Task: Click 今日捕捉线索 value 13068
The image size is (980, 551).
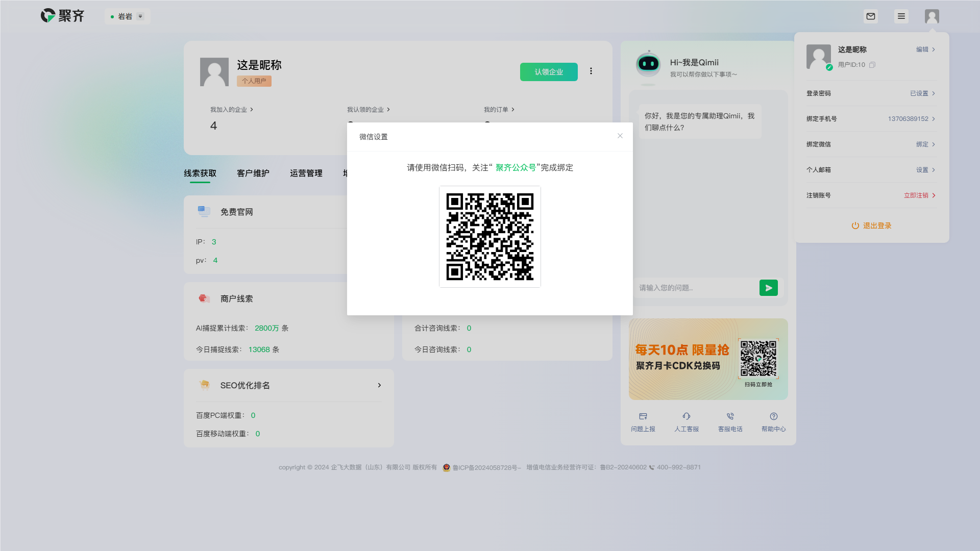Action: 259,349
